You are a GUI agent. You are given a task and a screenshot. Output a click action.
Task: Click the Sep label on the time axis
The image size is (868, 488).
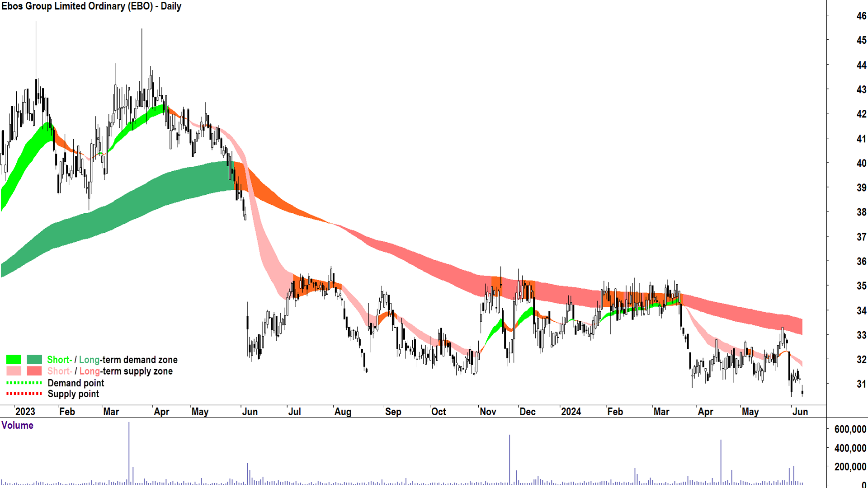pos(393,412)
